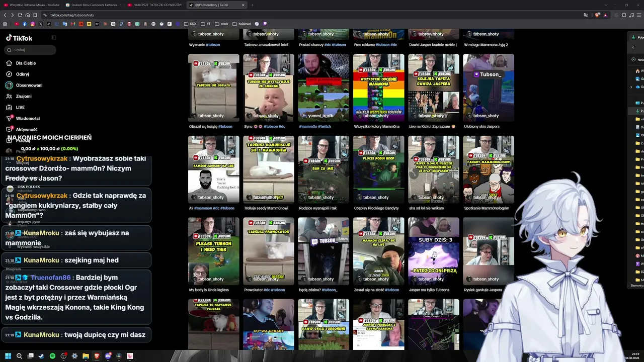Play the "Ulubiony skin Jaspera" video thumbnail
Image resolution: width=644 pixels, height=362 pixels.
click(x=489, y=87)
